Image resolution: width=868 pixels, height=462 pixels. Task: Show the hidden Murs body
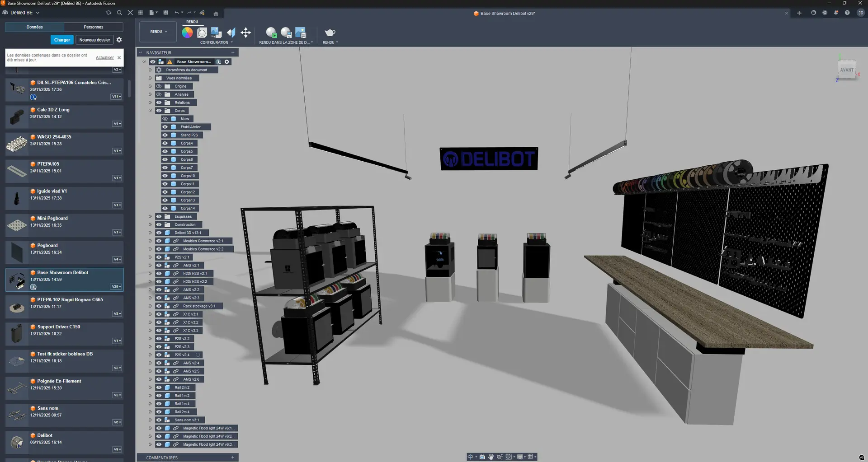tap(165, 119)
